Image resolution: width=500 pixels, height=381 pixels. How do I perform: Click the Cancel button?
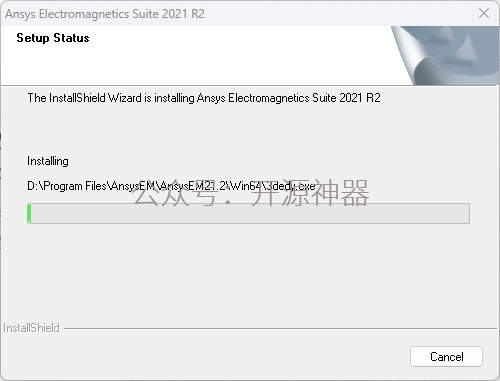tap(446, 357)
